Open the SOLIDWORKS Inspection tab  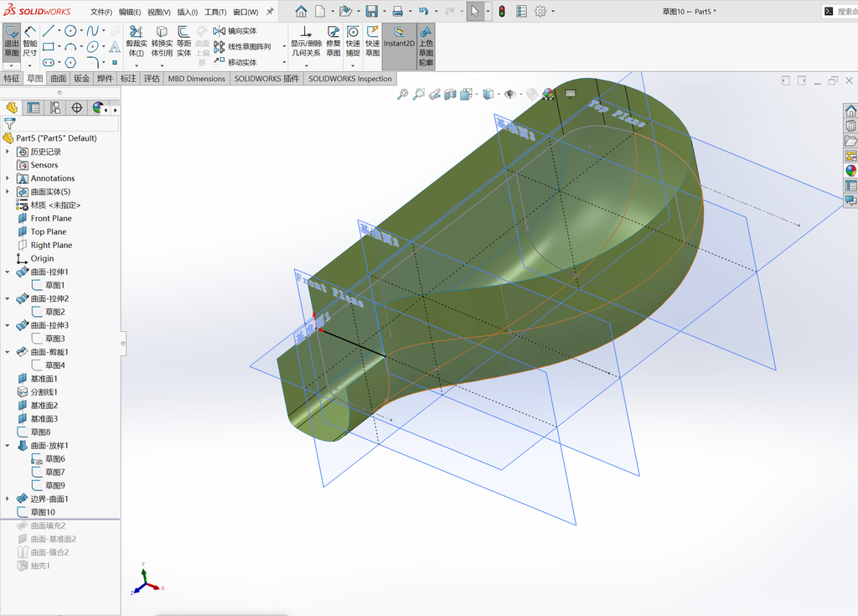[350, 78]
